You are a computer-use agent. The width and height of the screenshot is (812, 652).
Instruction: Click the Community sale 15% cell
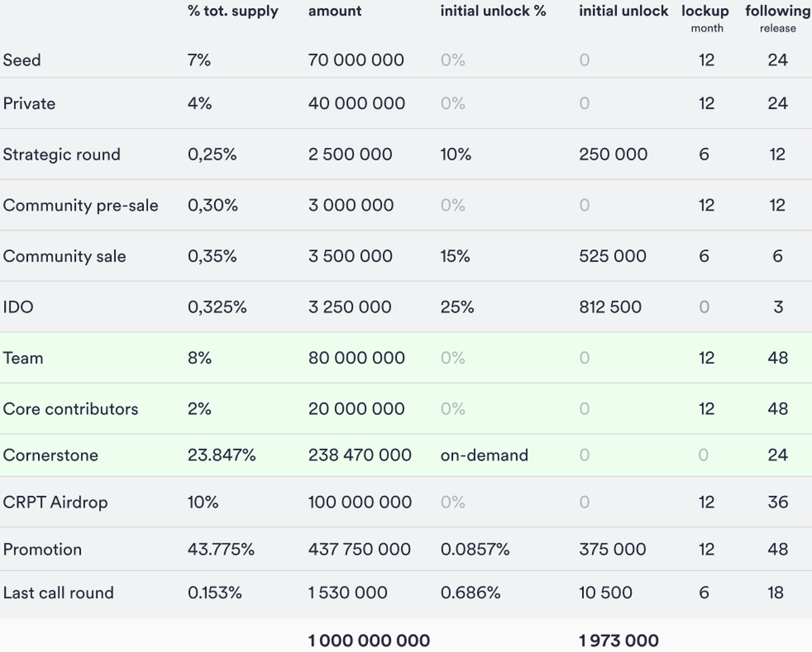(455, 256)
